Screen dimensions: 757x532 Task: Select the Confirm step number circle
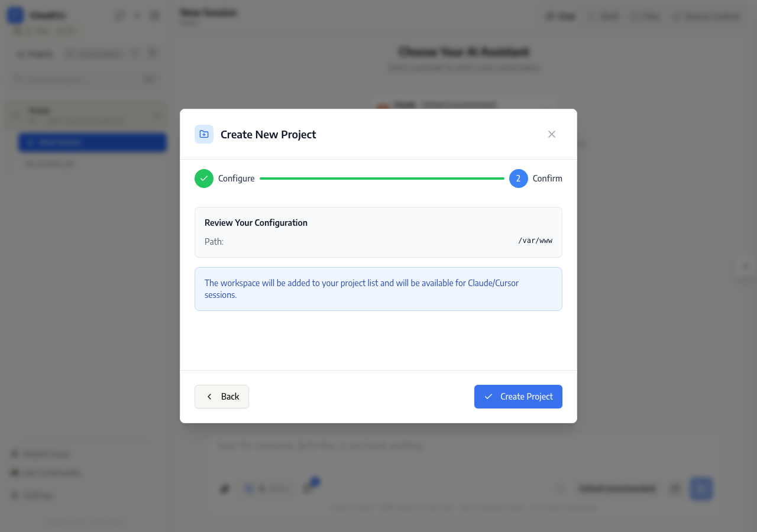[519, 179]
